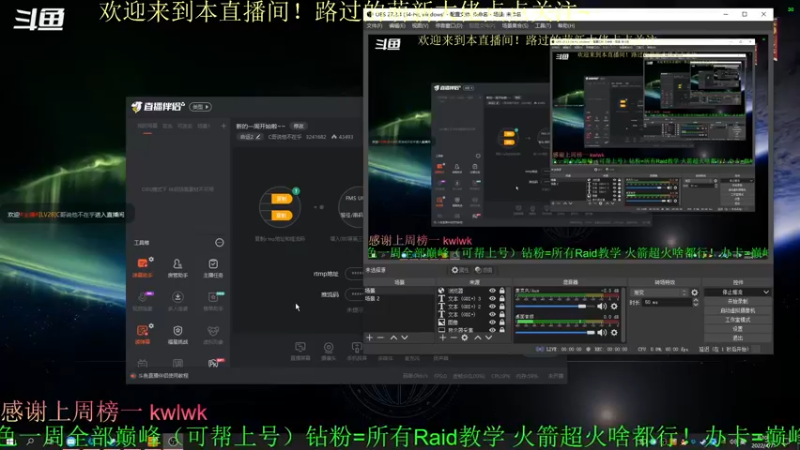Screen dimensions: 800x450
Task: Open the 房管助手 tool in 直播伴侣
Action: [178, 267]
